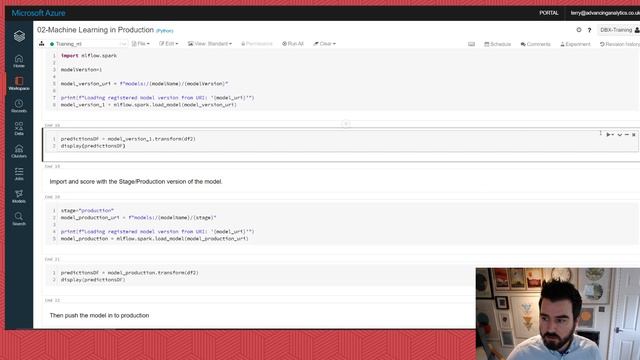Open the File menu
Screen dimensions: 640x360
click(140, 44)
